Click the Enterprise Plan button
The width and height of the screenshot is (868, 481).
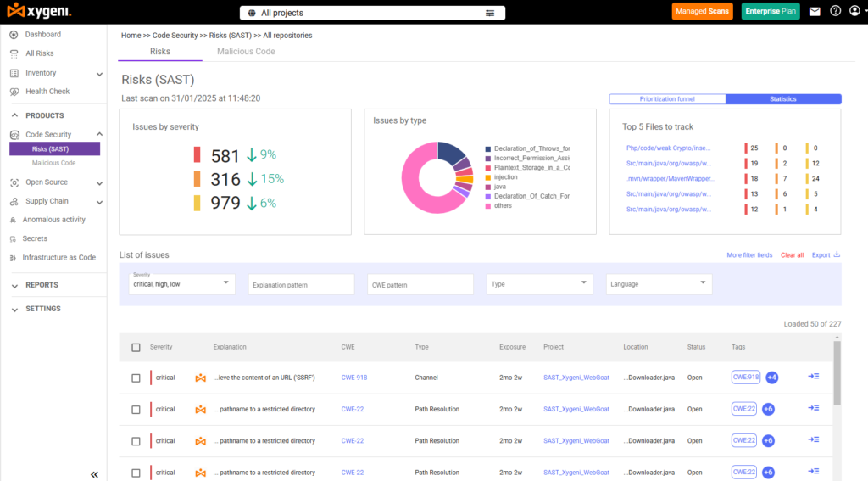tap(770, 11)
